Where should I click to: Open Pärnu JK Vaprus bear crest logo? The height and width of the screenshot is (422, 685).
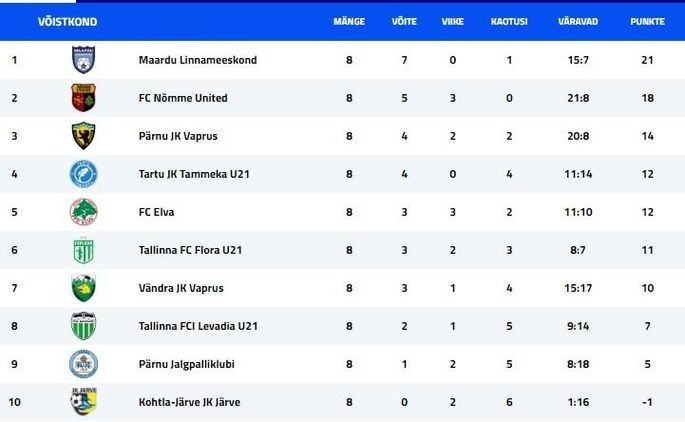(x=83, y=135)
